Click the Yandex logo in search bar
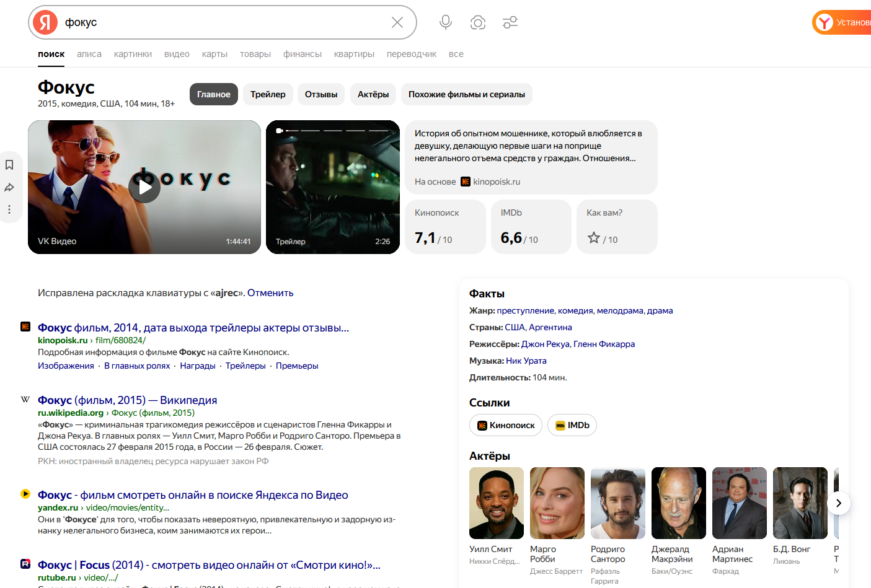871x588 pixels. pyautogui.click(x=45, y=22)
